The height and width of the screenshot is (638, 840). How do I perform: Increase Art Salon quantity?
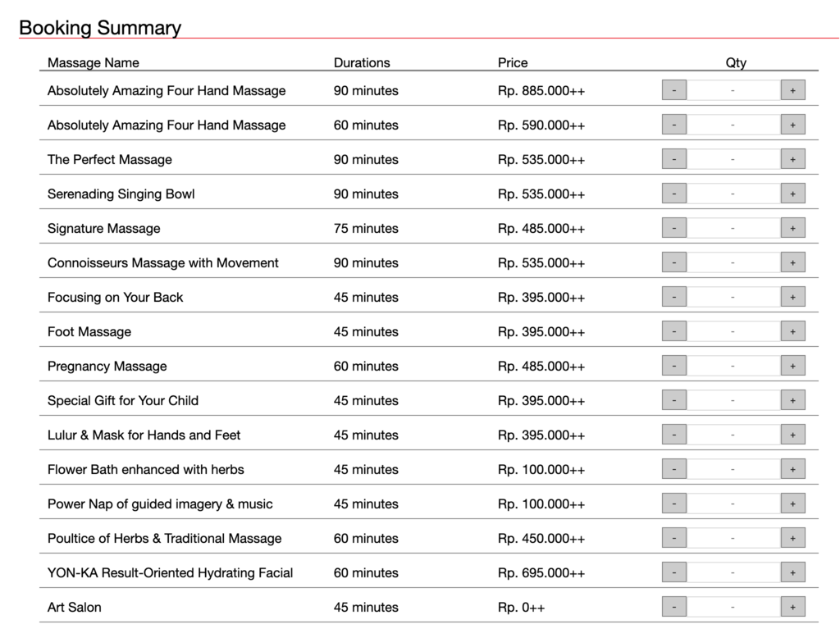pos(793,607)
